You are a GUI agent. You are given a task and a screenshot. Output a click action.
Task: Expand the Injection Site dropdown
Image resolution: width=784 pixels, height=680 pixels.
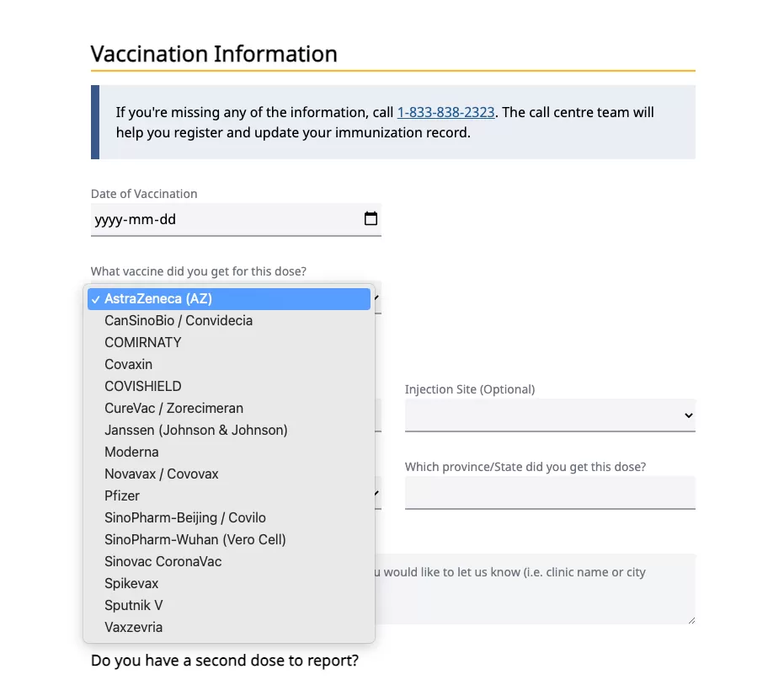550,415
